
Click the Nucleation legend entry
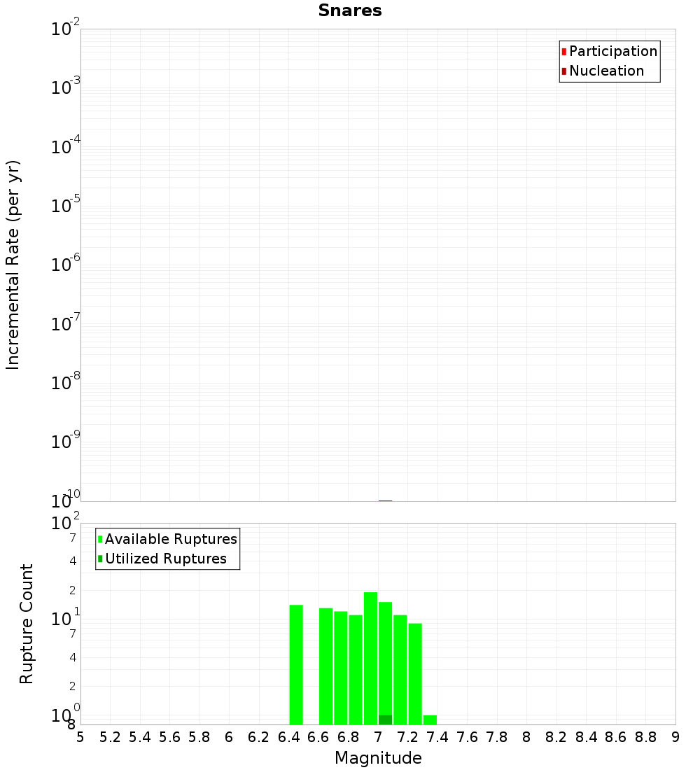point(603,71)
